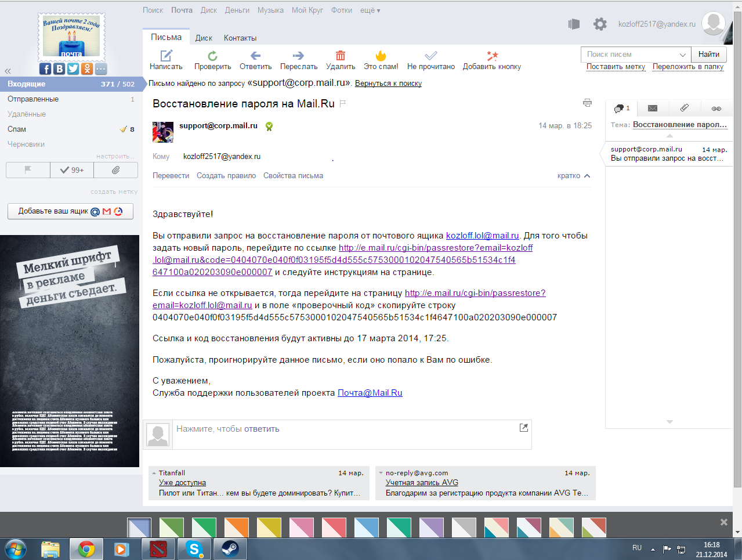Viewport: 742px width, 560px height.
Task: Click the Перевести link
Action: (x=171, y=176)
